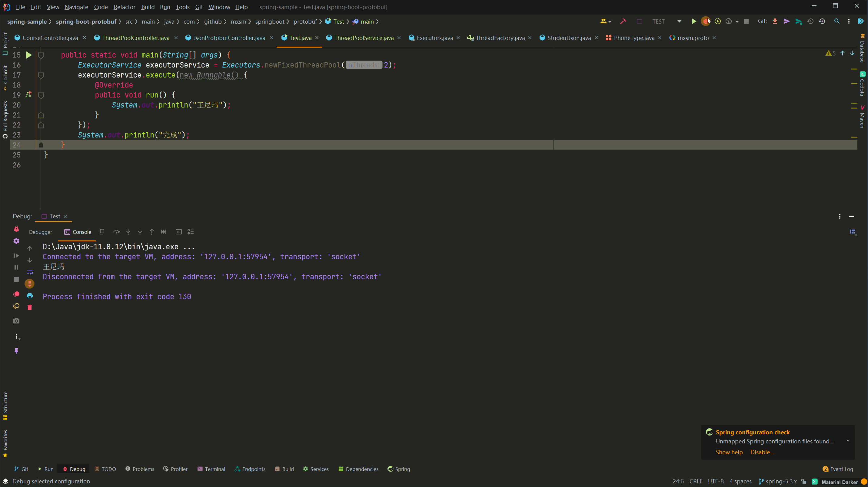Toggle pin tab icon in debug panel
The image size is (868, 487).
16,351
